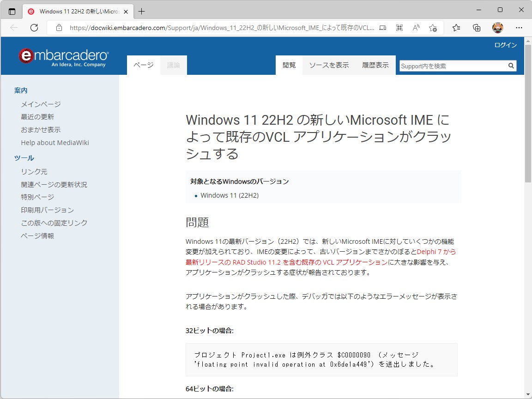Click the search magnifier in the Support search box
This screenshot has width=532, height=399.
pos(511,66)
